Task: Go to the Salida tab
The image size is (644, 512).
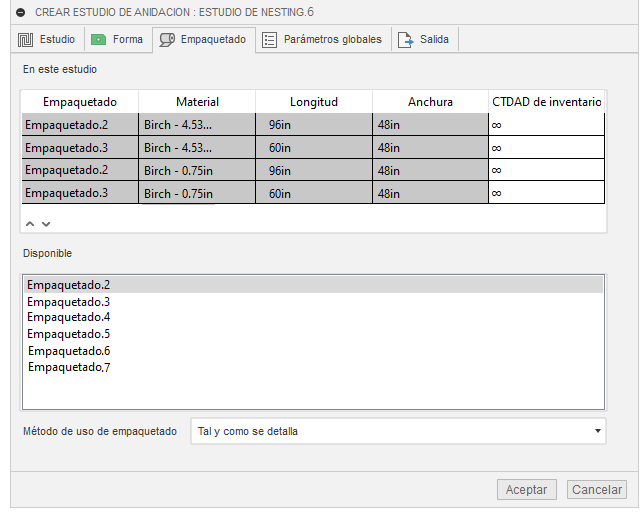Action: [425, 39]
